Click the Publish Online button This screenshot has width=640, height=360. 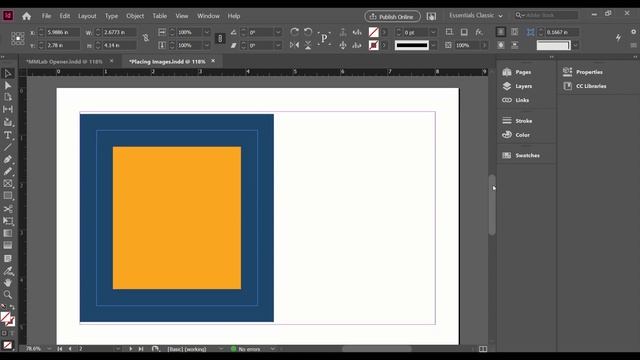point(392,16)
